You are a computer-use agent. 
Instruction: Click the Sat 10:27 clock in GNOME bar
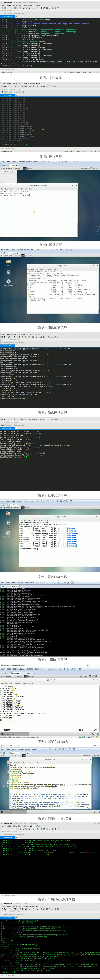click(83, 676)
